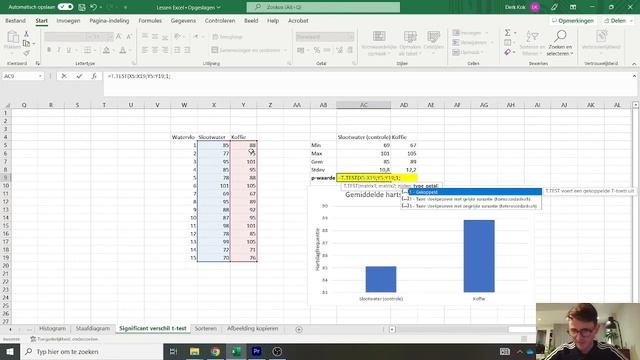Switch to the Beeld ribbon tab

click(251, 20)
